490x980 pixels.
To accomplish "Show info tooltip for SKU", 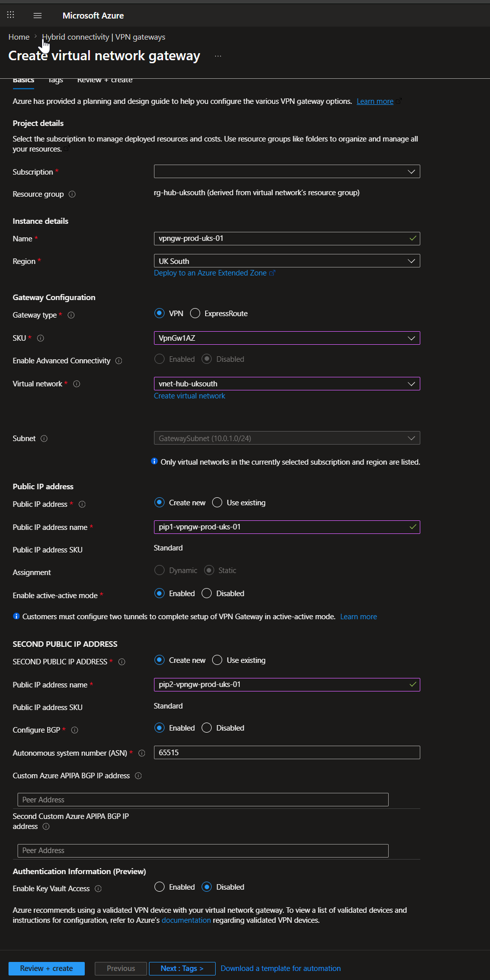I will (41, 338).
